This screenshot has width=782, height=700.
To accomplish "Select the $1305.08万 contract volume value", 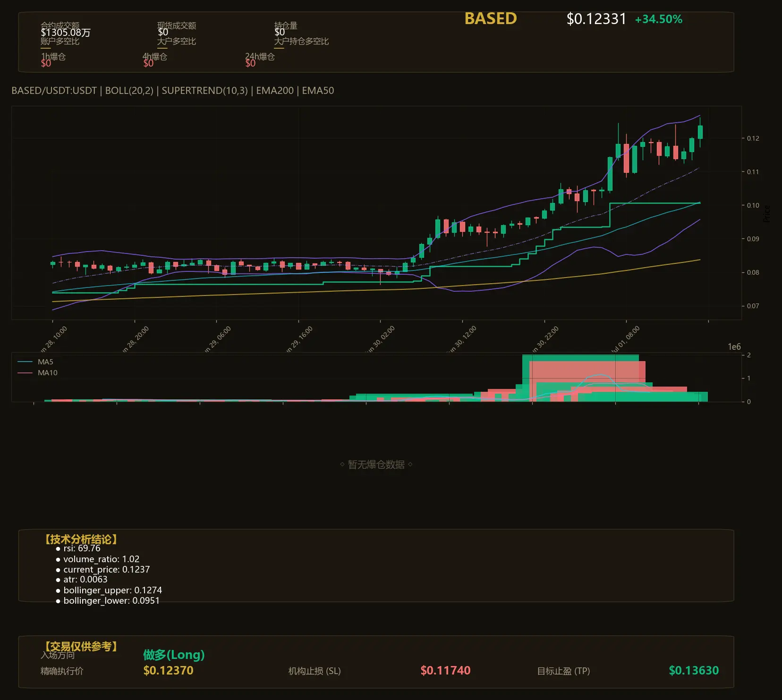I will coord(66,33).
